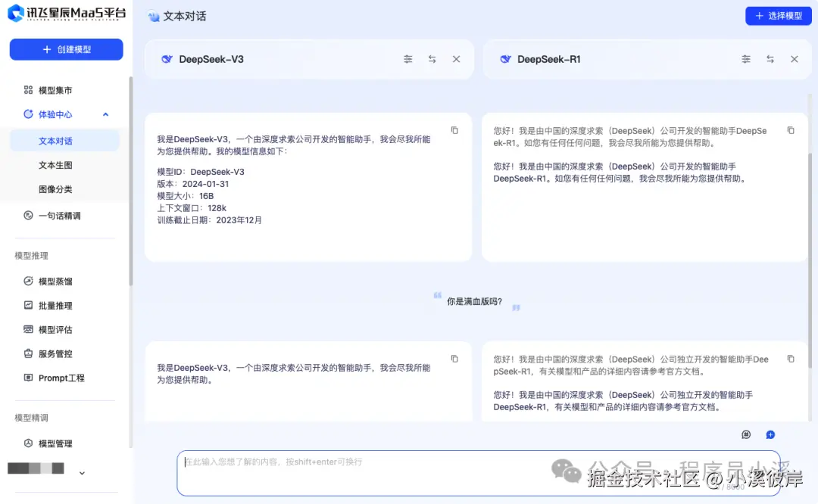Copy DeepSeek-V3 second short reply
Screen dimensions: 818x504
pyautogui.click(x=454, y=359)
